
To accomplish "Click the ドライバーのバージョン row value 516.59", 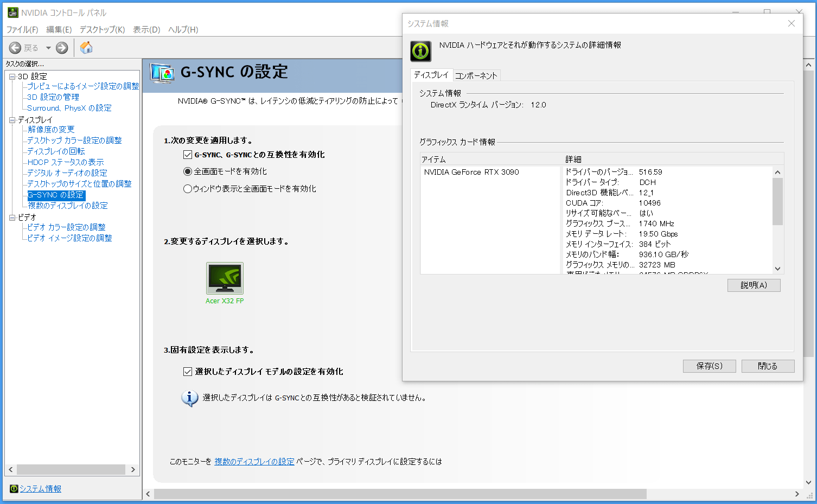I will tap(650, 172).
